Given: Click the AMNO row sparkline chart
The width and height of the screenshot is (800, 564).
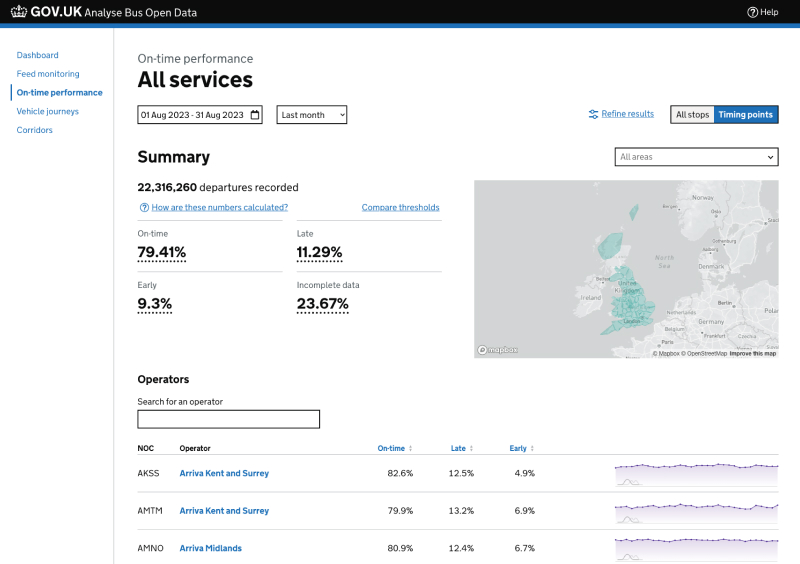Looking at the screenshot, I should (696, 549).
